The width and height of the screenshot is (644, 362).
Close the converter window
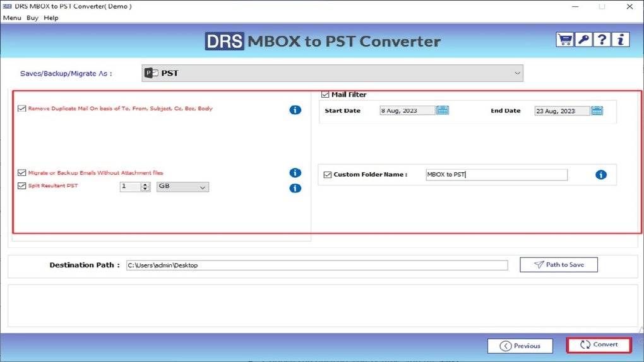pos(629,6)
